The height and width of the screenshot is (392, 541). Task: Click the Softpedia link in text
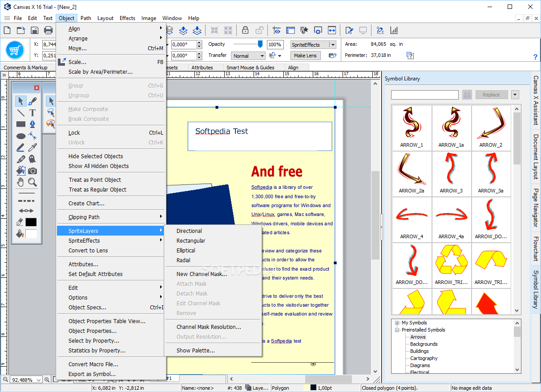[262, 187]
